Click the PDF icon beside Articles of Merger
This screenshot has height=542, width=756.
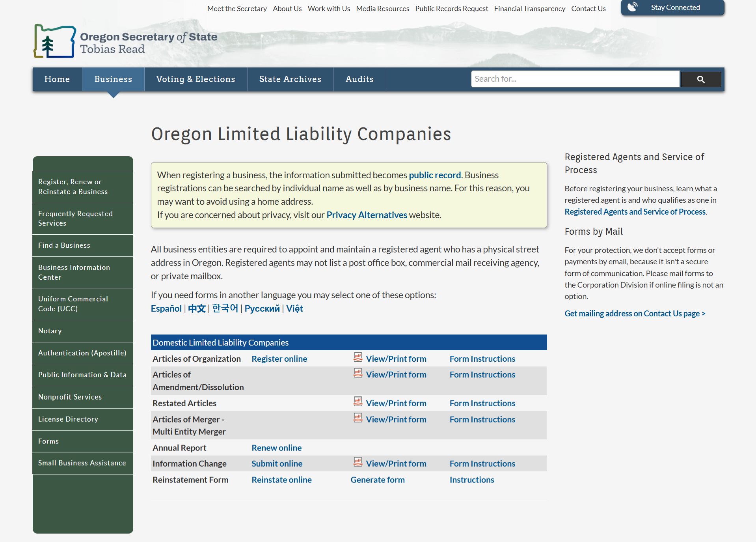[357, 418]
